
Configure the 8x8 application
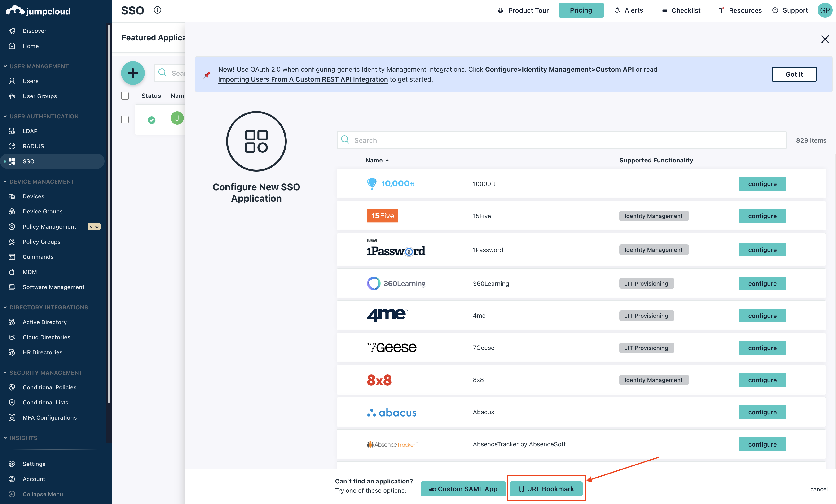762,380
